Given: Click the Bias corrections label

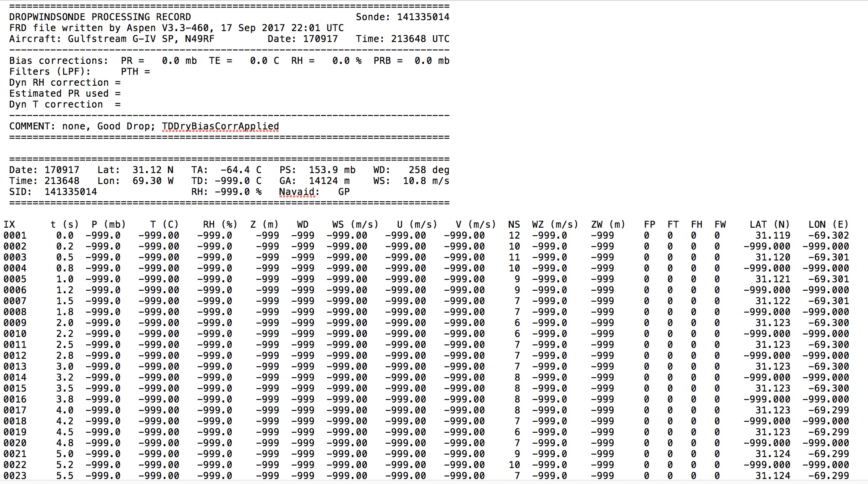Looking at the screenshot, I should coord(58,61).
